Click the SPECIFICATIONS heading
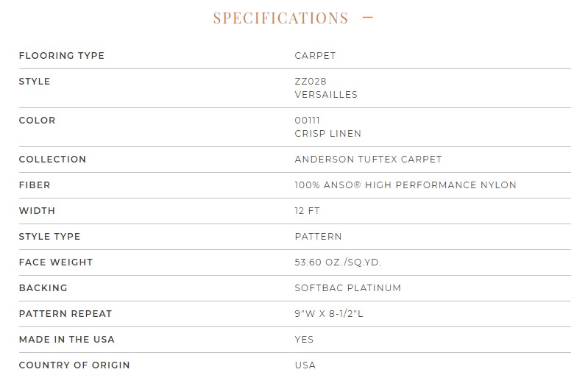588x386 pixels. [281, 18]
